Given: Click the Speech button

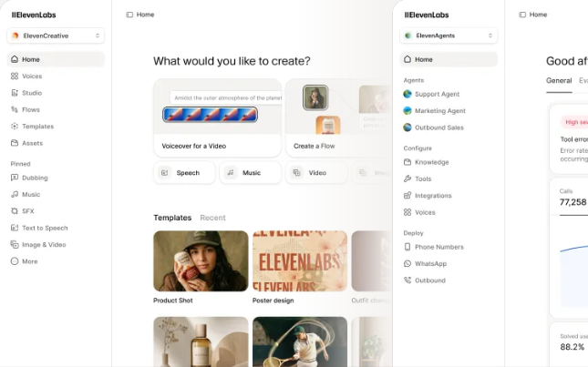Looking at the screenshot, I should coord(184,173).
